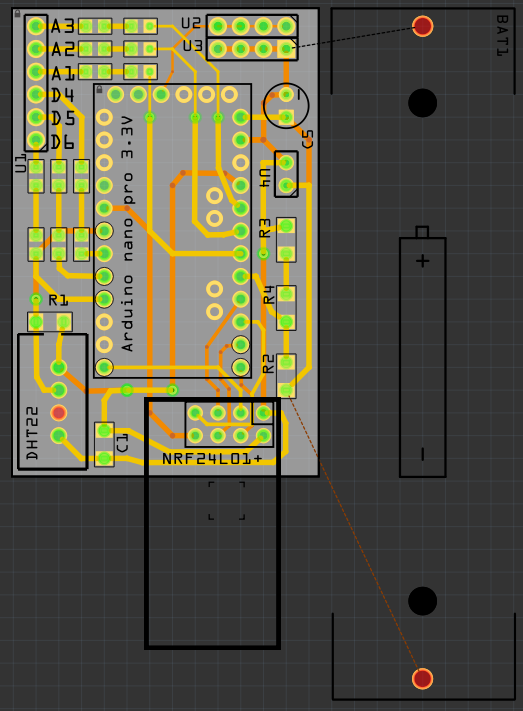Click the BAT1 battery holder label
The image size is (523, 711).
click(x=502, y=35)
